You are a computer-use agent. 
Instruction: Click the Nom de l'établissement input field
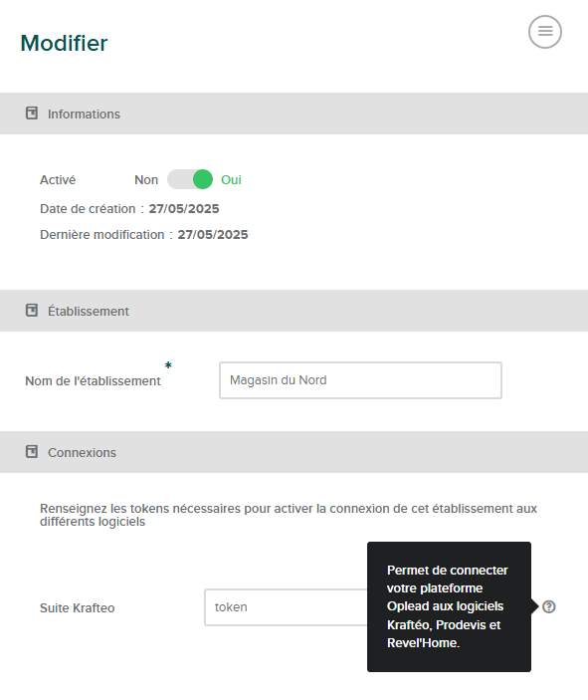[360, 380]
